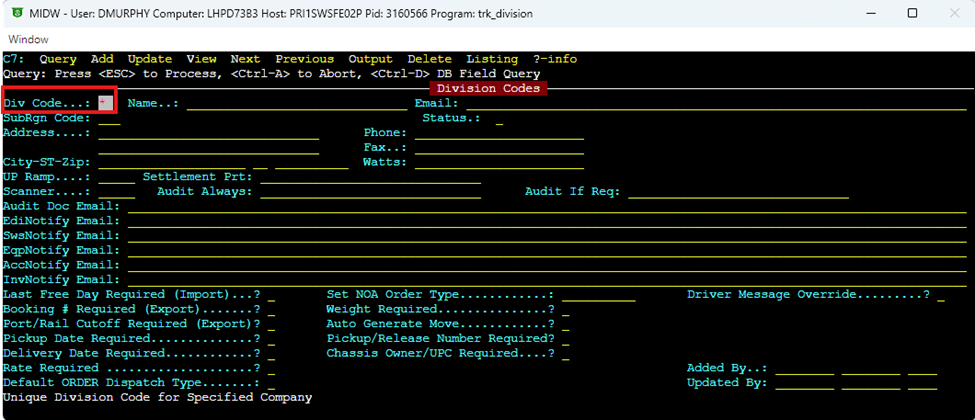Click Rate Required flag field
The image size is (975, 420).
click(271, 368)
